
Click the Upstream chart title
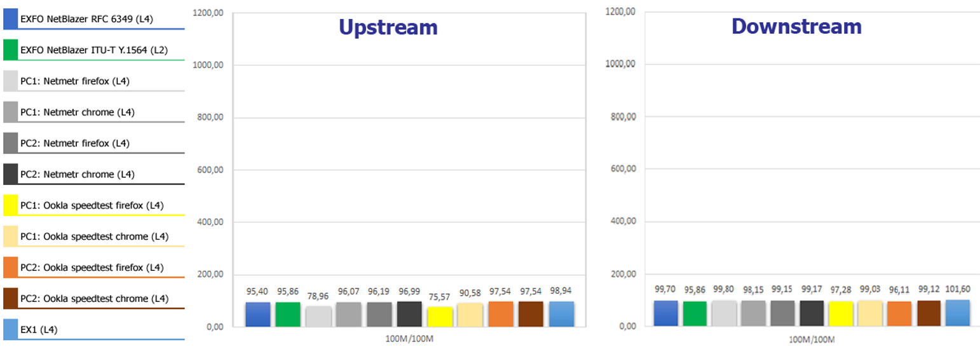pyautogui.click(x=388, y=27)
